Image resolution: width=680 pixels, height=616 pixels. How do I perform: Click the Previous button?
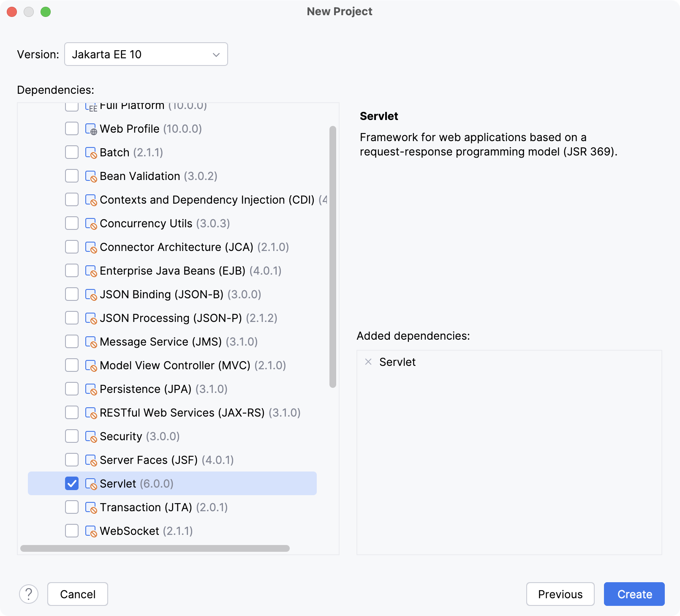(x=560, y=594)
